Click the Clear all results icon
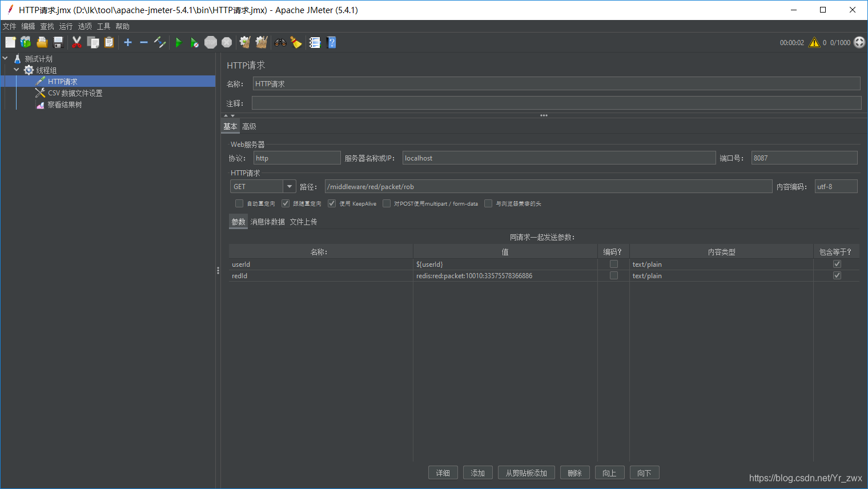 click(262, 42)
